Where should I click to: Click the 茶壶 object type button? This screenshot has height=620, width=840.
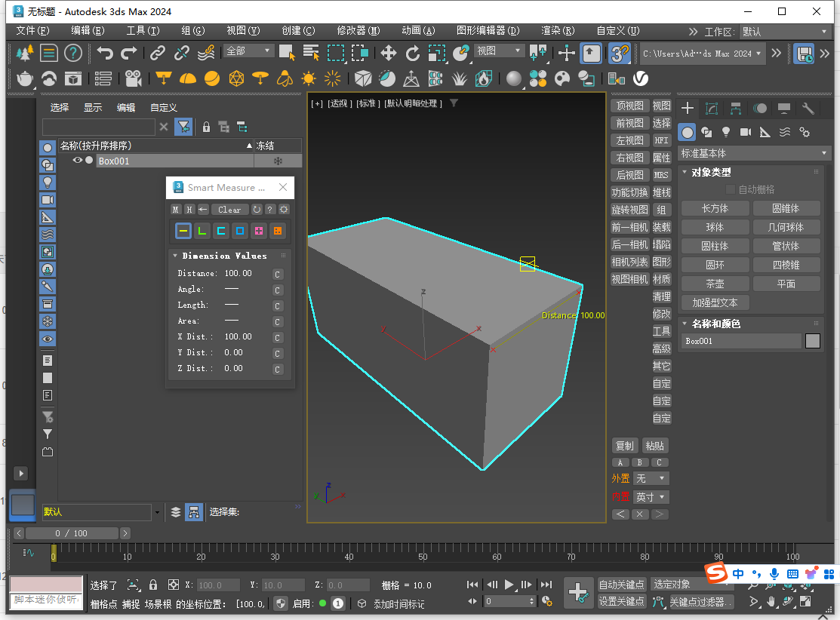point(715,283)
